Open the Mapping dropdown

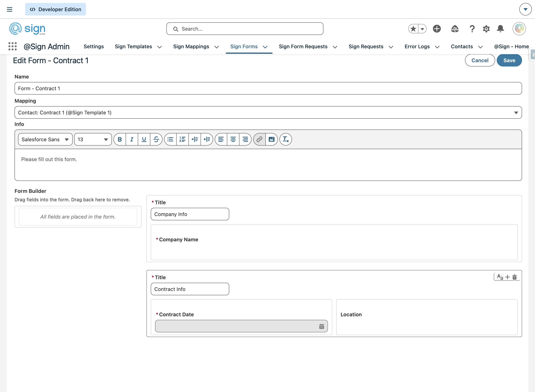(268, 112)
